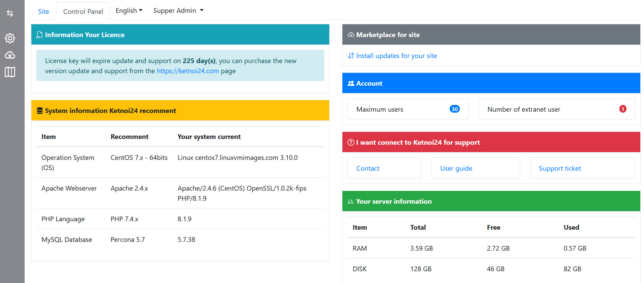Click the Account panel header
This screenshot has height=283, width=644.
(x=491, y=83)
